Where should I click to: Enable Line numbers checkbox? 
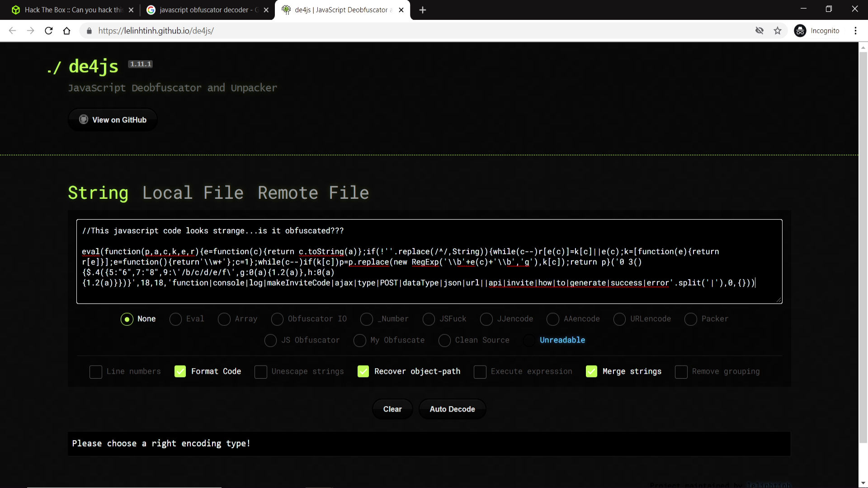[96, 372]
